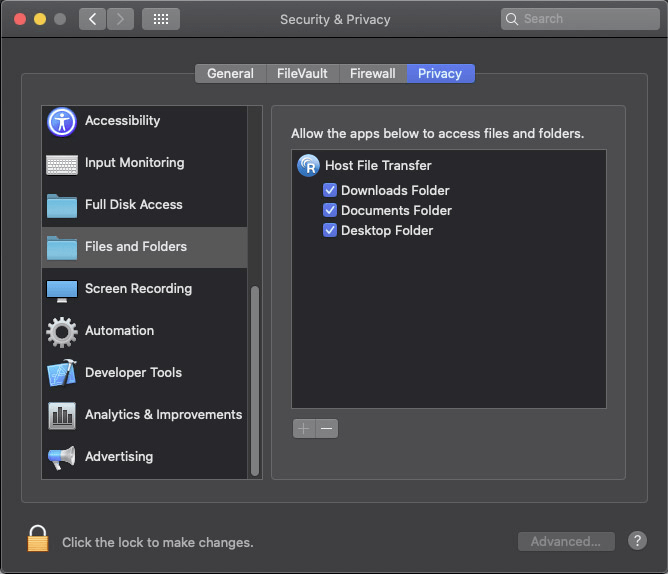Select the Analytics & Improvements chart icon
The width and height of the screenshot is (669, 575).
[x=62, y=415]
